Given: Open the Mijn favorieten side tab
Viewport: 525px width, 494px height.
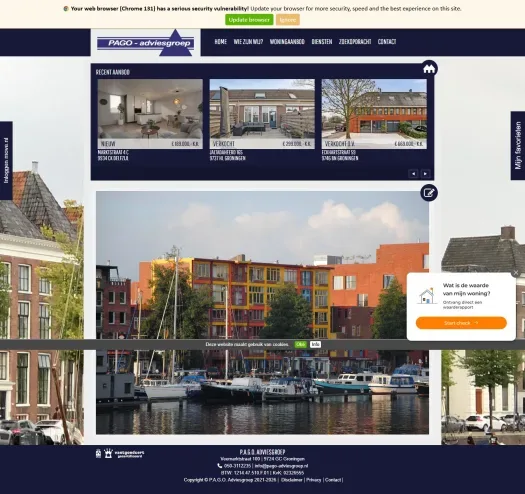Looking at the screenshot, I should click(x=518, y=146).
